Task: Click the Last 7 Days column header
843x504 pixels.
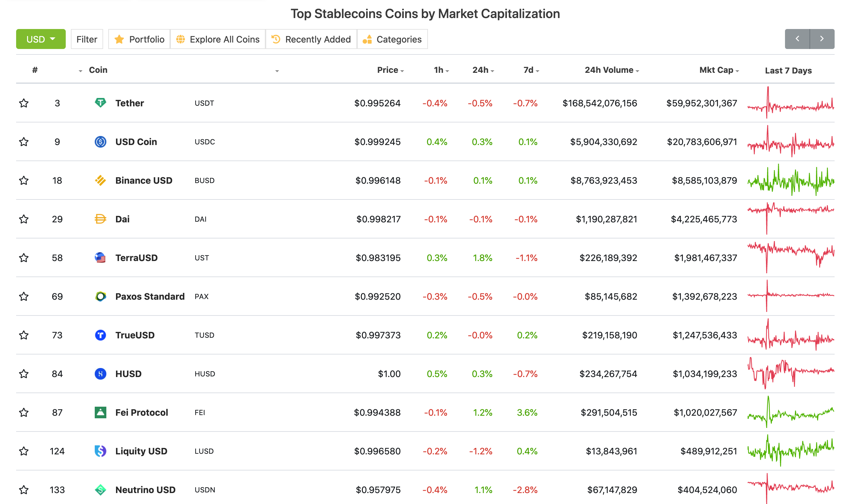Action: (x=788, y=71)
